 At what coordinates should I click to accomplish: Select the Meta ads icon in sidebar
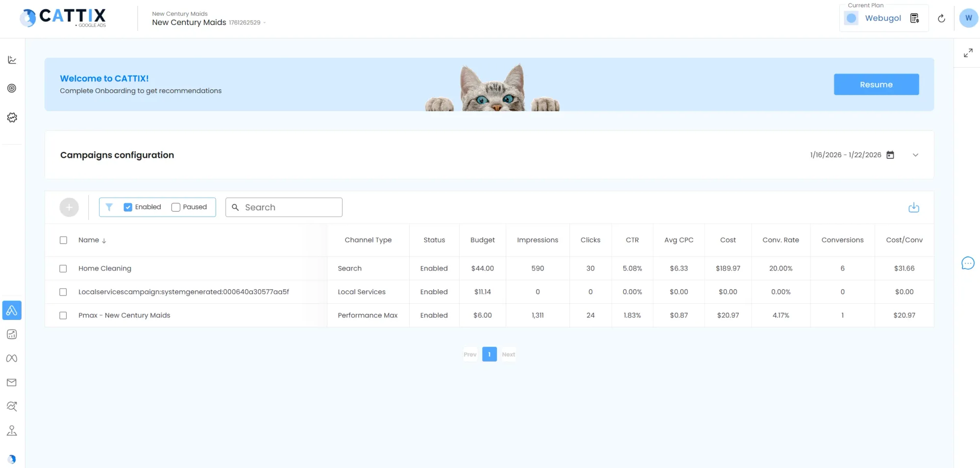click(x=12, y=358)
